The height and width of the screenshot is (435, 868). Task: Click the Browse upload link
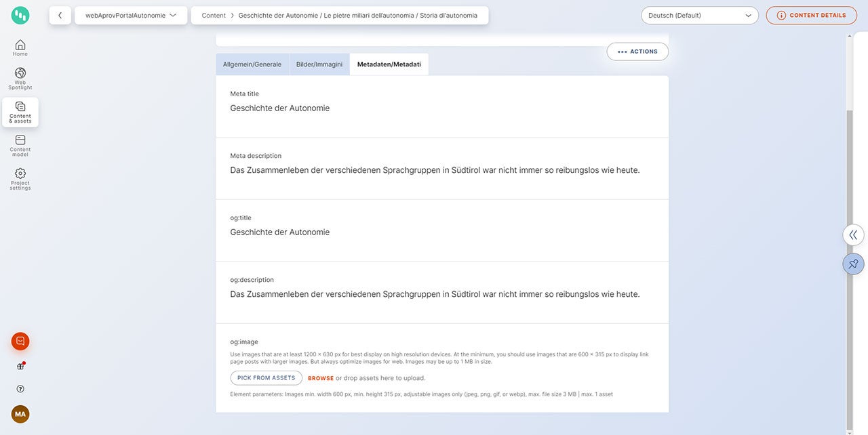[x=321, y=378]
